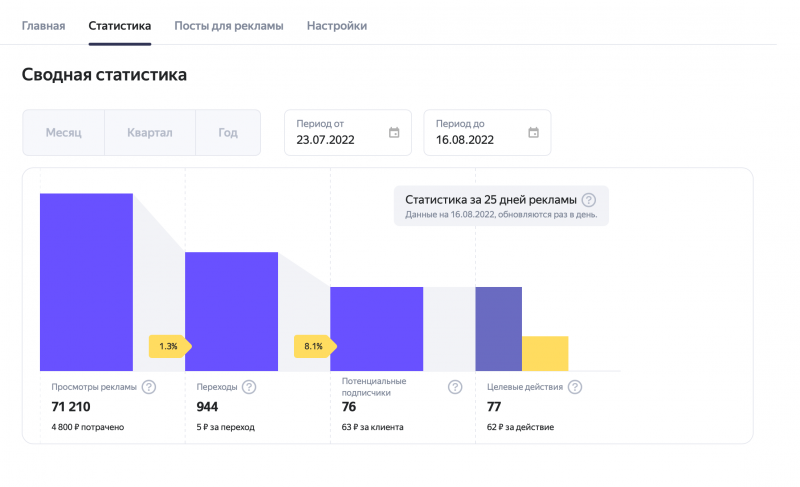Click help icon beside Статистика за 25 дней рекламы
800x487 pixels.
pyautogui.click(x=589, y=200)
